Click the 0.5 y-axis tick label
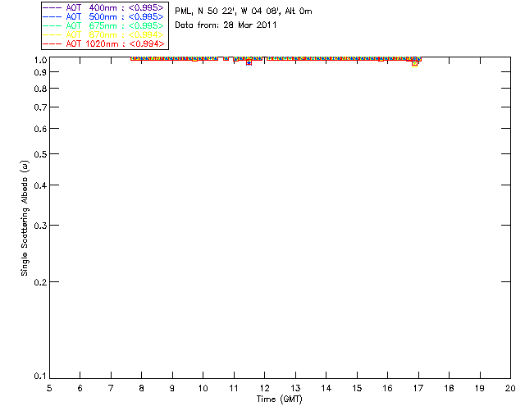The height and width of the screenshot is (420, 525). 40,154
